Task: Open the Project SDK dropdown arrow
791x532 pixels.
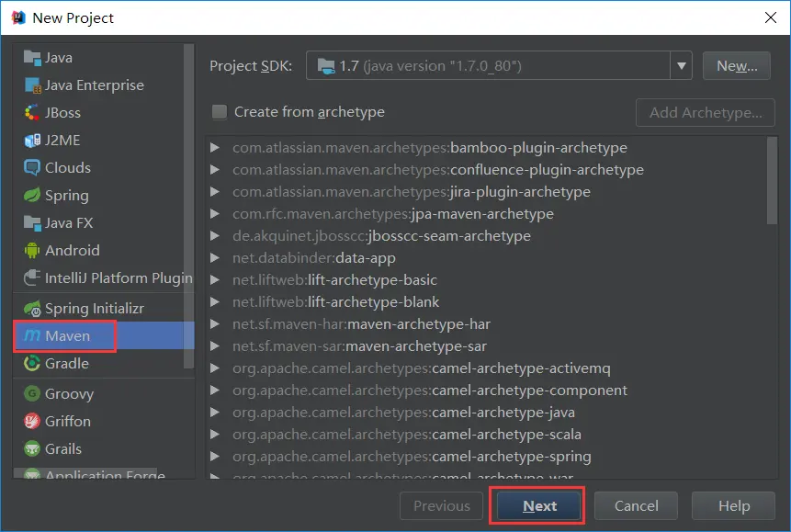Action: click(681, 65)
